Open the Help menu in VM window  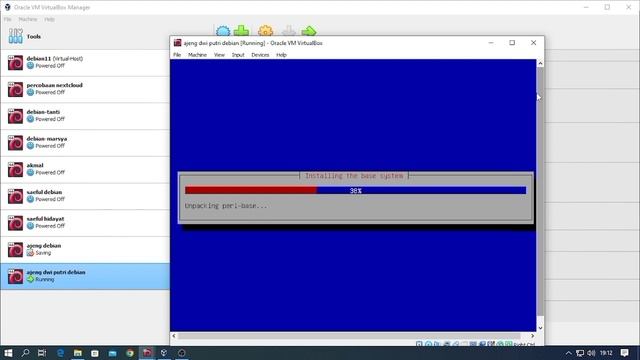click(x=281, y=55)
